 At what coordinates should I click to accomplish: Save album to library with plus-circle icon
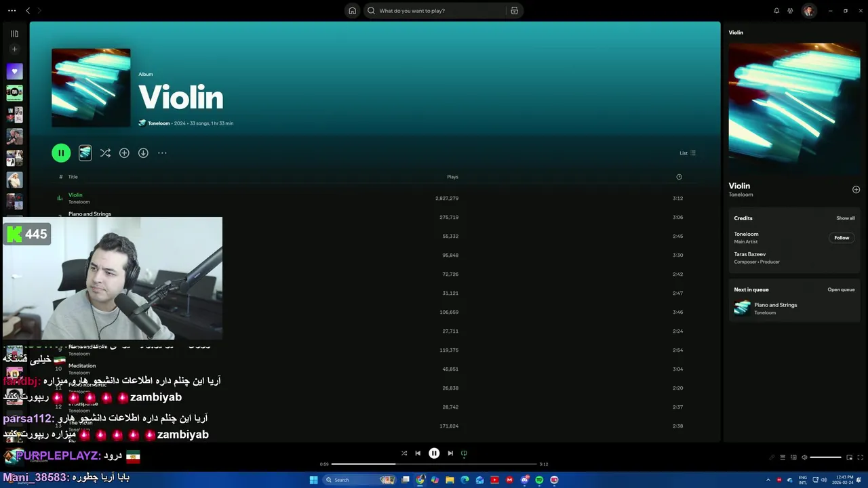tap(124, 153)
